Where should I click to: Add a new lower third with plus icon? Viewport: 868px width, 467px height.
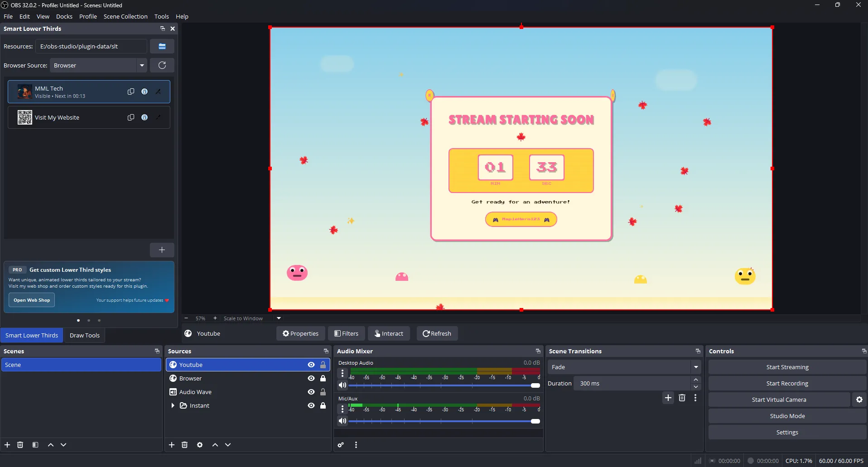pos(162,250)
